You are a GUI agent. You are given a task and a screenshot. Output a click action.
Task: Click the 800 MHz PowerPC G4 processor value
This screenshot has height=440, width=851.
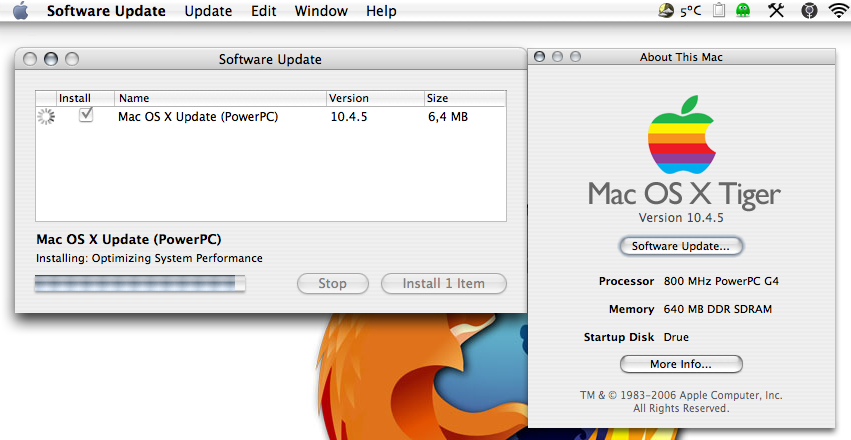(721, 281)
